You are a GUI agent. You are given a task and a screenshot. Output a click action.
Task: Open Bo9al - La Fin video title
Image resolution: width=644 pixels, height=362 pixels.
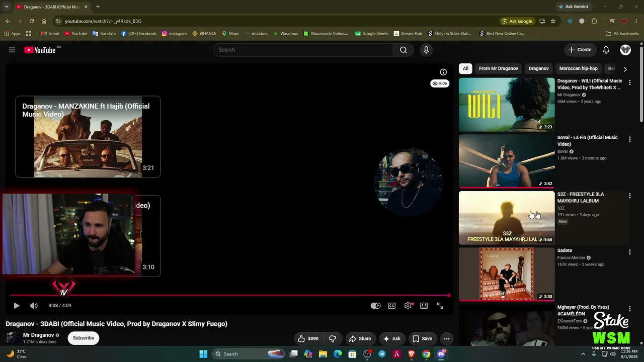587,141
